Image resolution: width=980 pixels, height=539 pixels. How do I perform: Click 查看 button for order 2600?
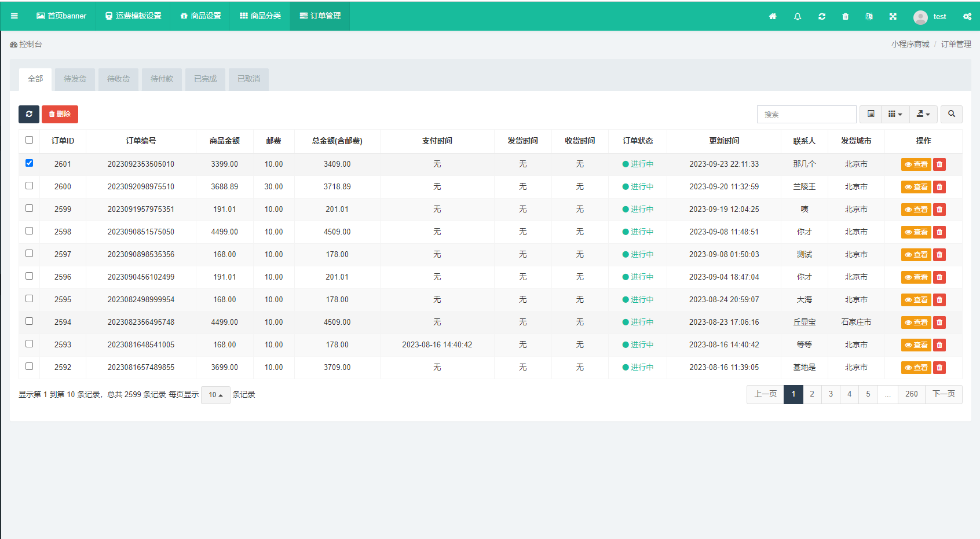click(916, 187)
